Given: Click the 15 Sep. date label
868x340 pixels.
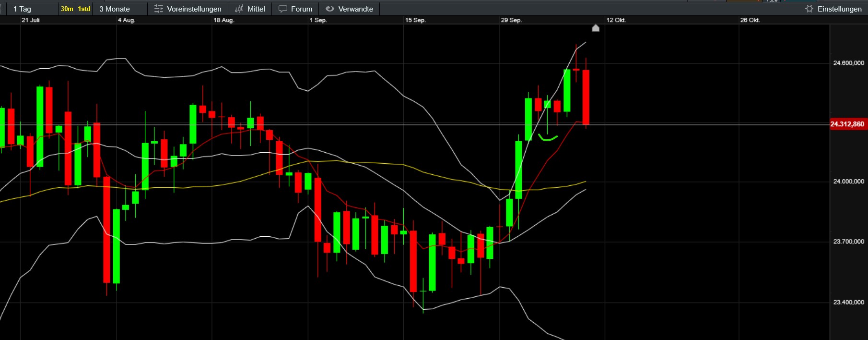Looking at the screenshot, I should (x=415, y=20).
